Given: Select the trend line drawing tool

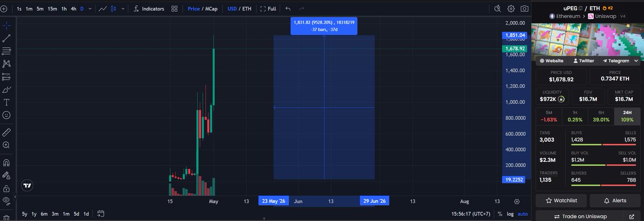Looking at the screenshot, I should (6, 38).
